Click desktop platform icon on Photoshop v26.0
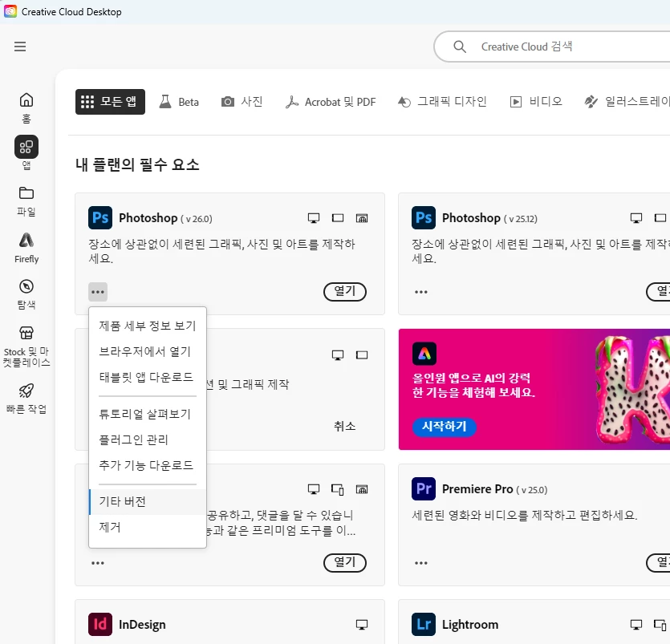The width and height of the screenshot is (670, 644). coord(314,218)
